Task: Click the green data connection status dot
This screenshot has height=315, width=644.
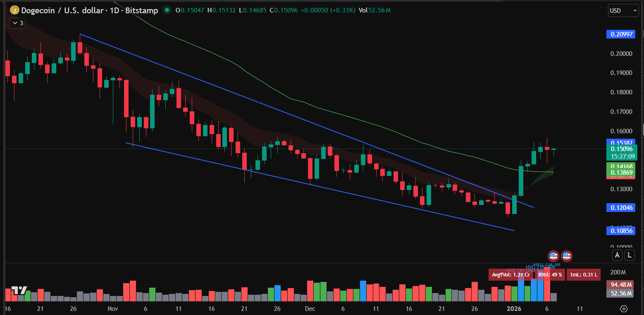Action: (167, 10)
